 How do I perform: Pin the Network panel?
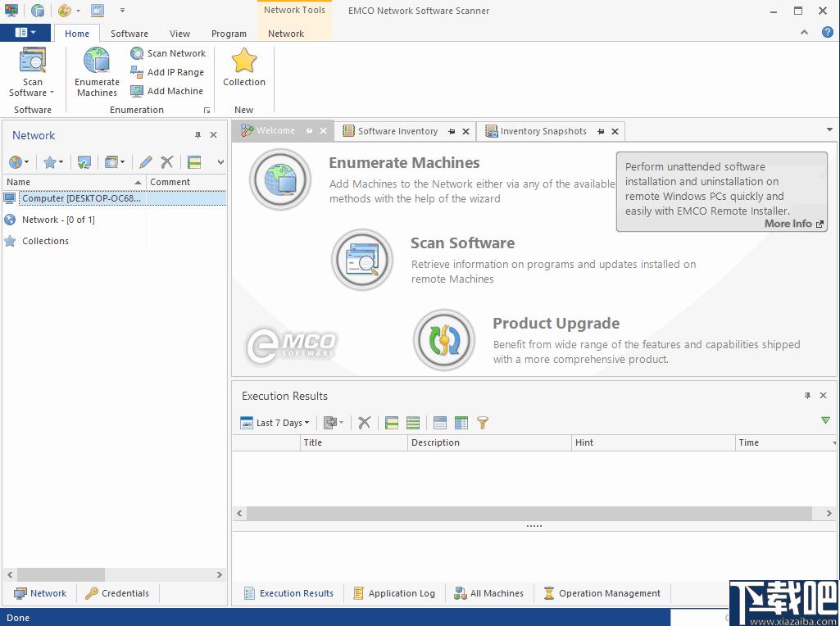click(198, 135)
